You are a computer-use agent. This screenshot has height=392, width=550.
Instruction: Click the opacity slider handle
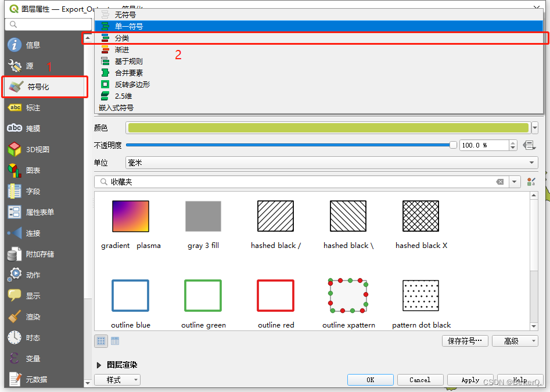pyautogui.click(x=453, y=145)
